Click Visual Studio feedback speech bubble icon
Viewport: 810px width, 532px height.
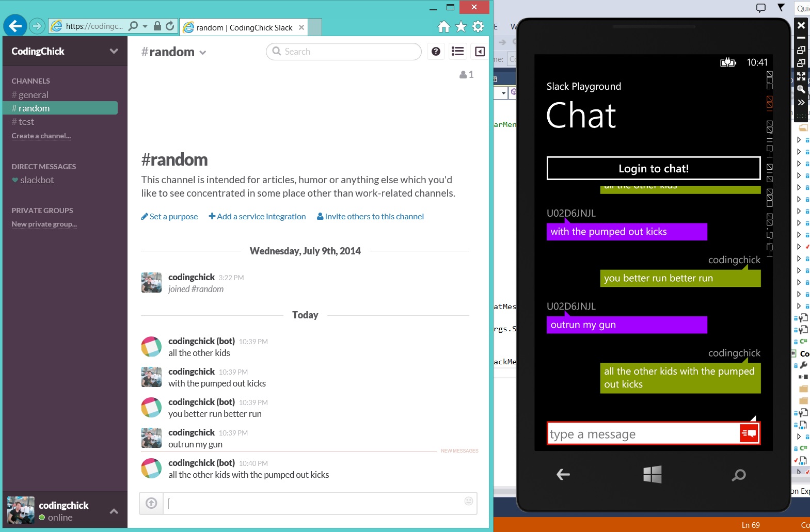[761, 8]
